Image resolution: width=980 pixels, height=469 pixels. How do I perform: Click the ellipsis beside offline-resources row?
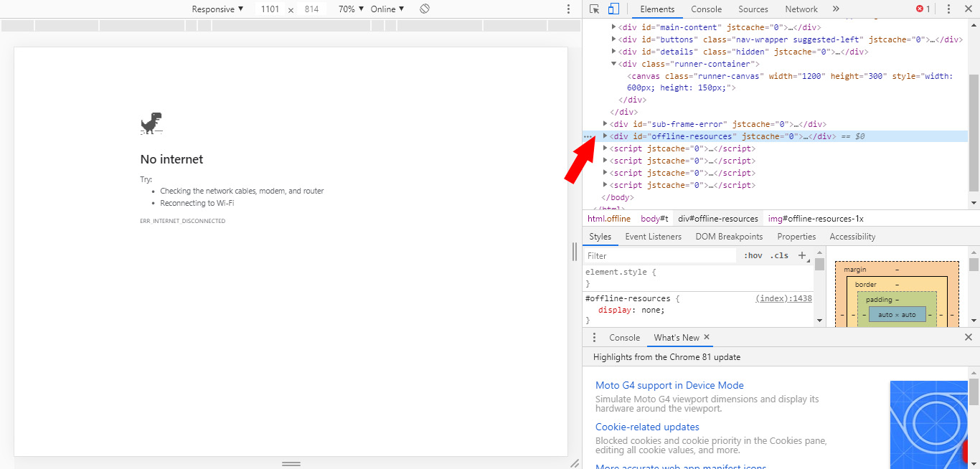(x=588, y=136)
